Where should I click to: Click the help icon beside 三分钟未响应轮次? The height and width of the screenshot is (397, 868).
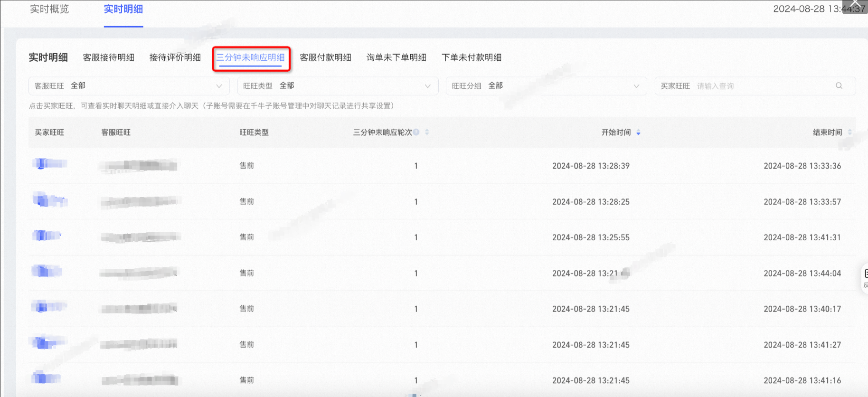coord(416,132)
